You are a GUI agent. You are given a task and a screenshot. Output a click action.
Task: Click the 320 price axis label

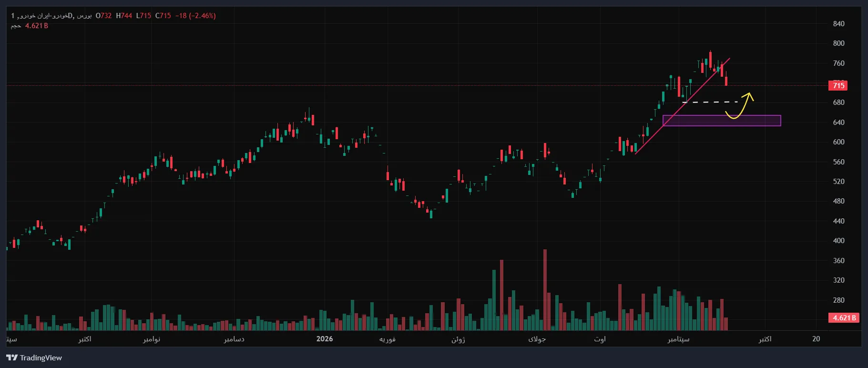[838, 280]
